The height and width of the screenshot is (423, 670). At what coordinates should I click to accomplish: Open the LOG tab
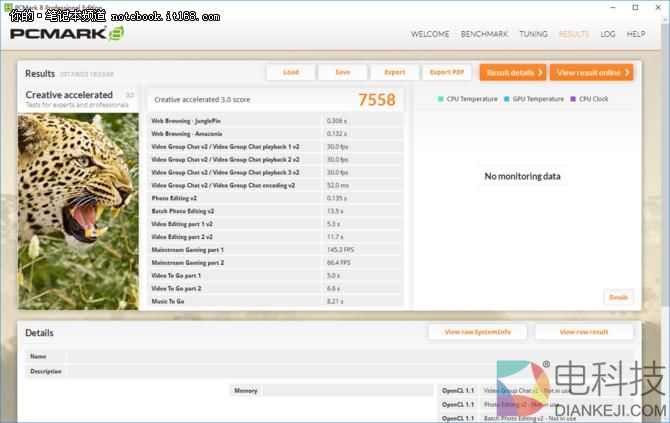click(x=608, y=34)
